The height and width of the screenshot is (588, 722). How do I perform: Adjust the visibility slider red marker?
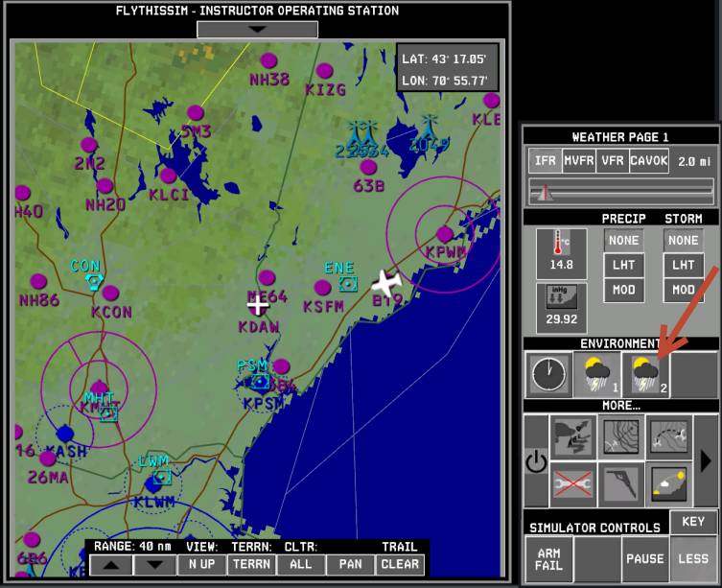[545, 193]
